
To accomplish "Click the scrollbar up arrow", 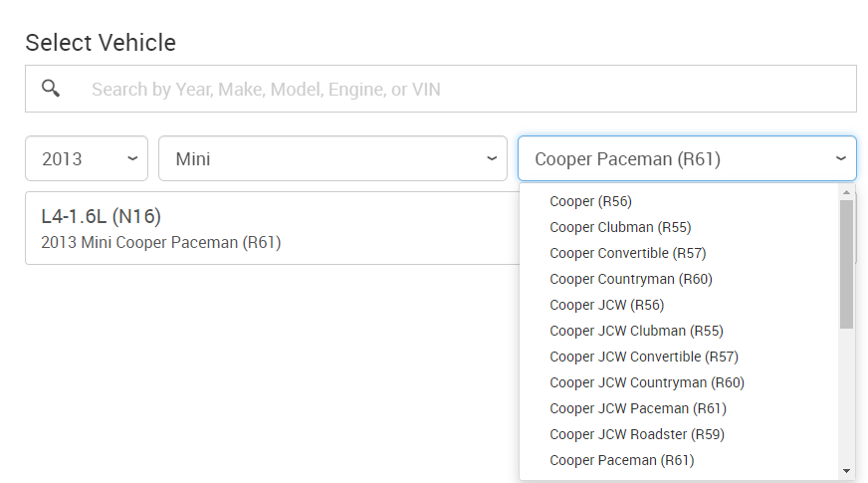I will pos(846,192).
